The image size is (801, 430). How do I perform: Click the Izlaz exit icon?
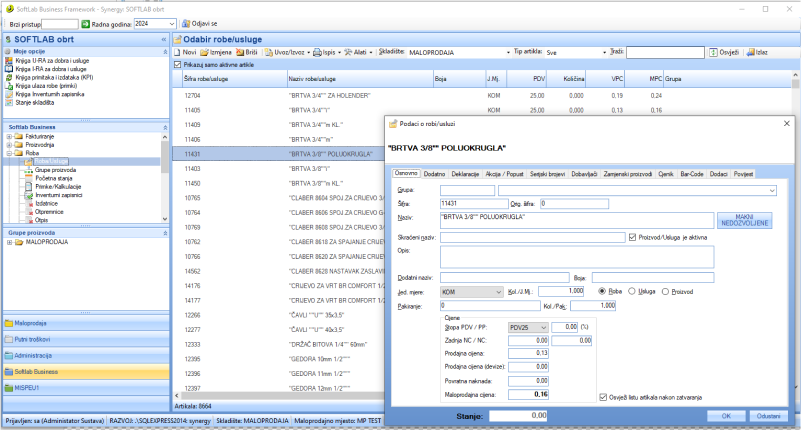click(x=752, y=51)
